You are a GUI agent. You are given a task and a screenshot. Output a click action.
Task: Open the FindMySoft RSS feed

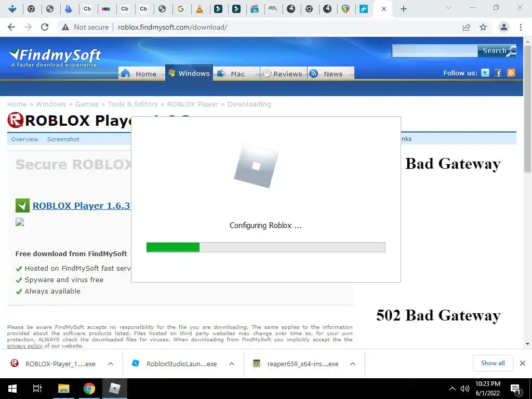click(x=511, y=73)
